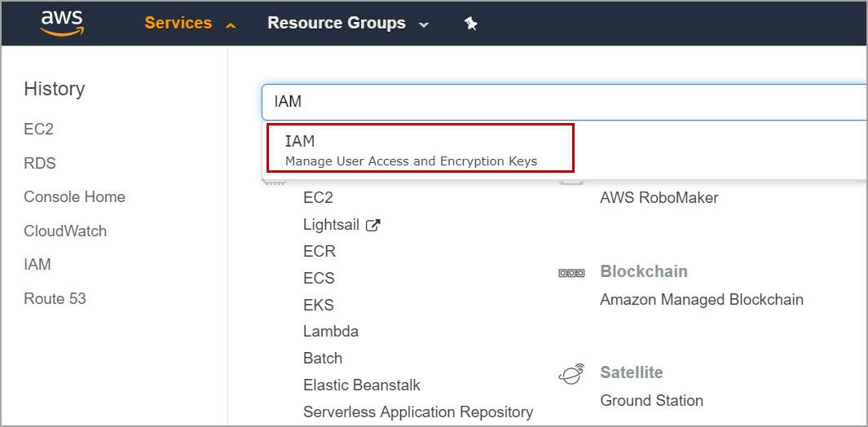Collapse the Services menu

point(190,24)
